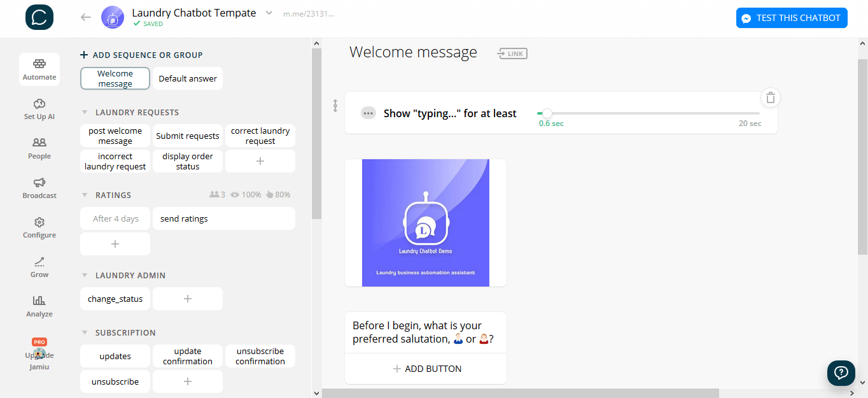Screen dimensions: 868x398
Task: Click the sidebar vertical scrollbar
Action: (316, 134)
